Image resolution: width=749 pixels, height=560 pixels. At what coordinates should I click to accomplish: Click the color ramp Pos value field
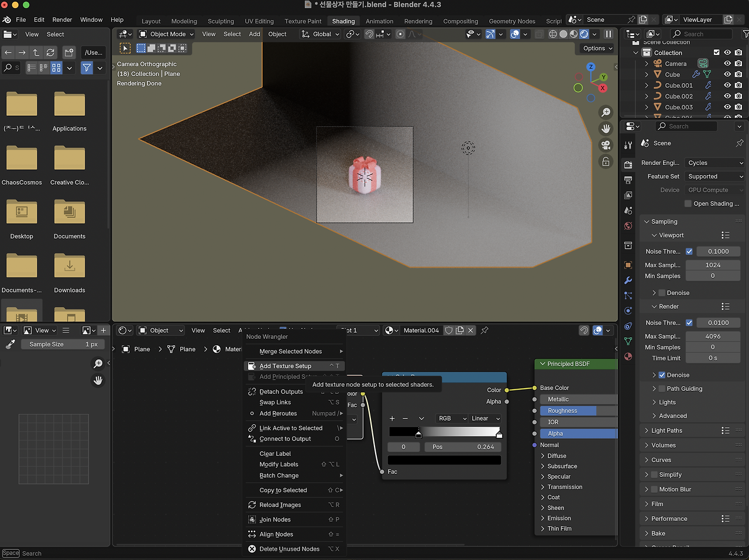[463, 447]
